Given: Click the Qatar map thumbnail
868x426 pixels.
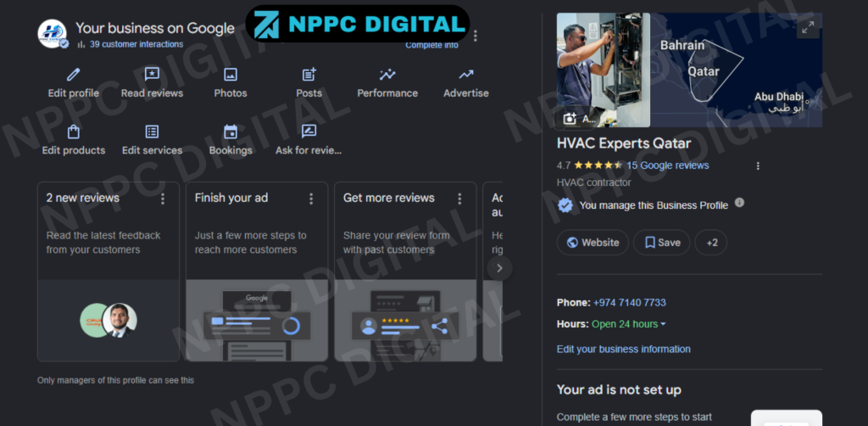Looking at the screenshot, I should click(737, 70).
